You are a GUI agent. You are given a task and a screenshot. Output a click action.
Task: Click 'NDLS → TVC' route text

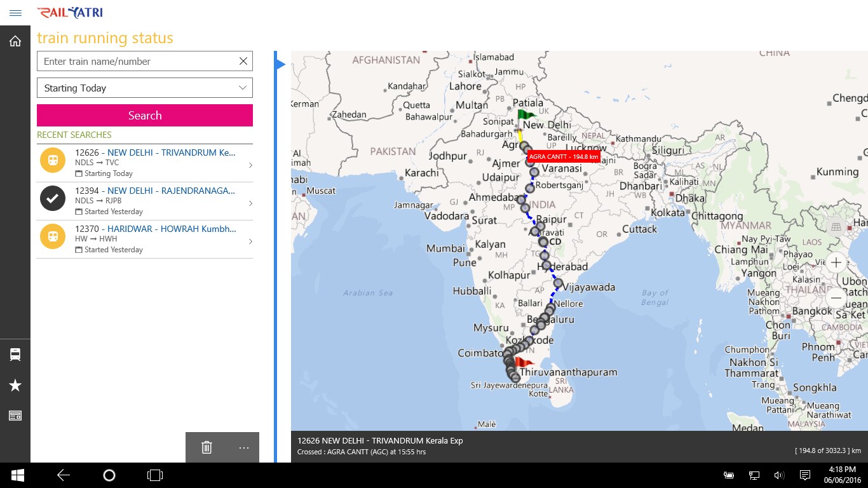point(97,163)
